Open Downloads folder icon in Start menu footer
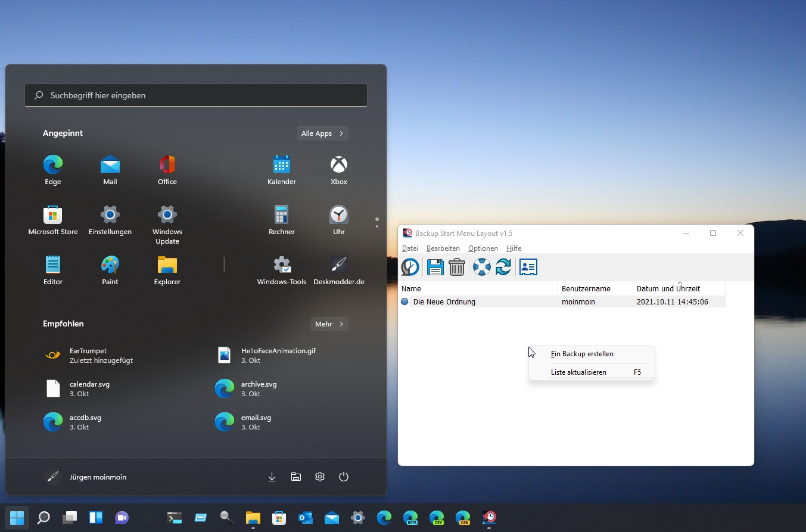 pos(272,477)
